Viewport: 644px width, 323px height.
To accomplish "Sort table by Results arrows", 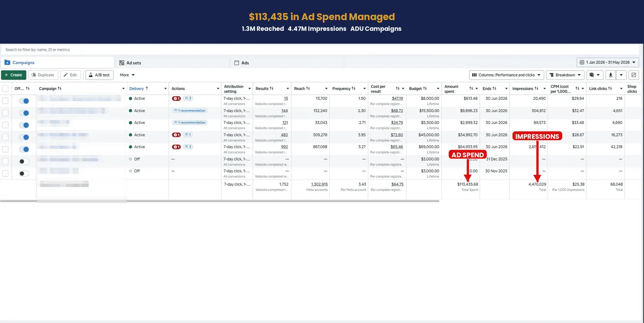I will (272, 89).
